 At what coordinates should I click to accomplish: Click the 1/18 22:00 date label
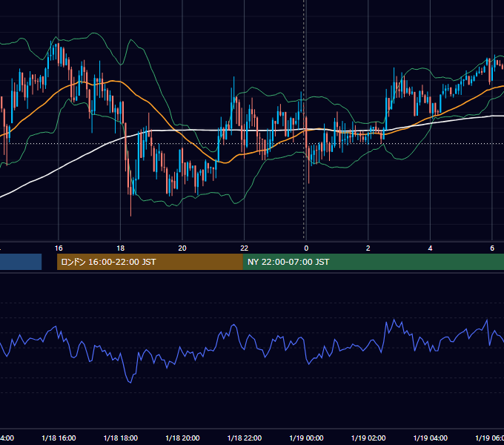pos(245,438)
